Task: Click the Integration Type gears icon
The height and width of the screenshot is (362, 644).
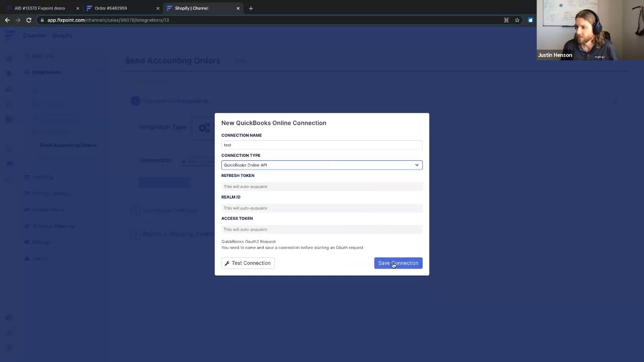Action: pos(204,128)
